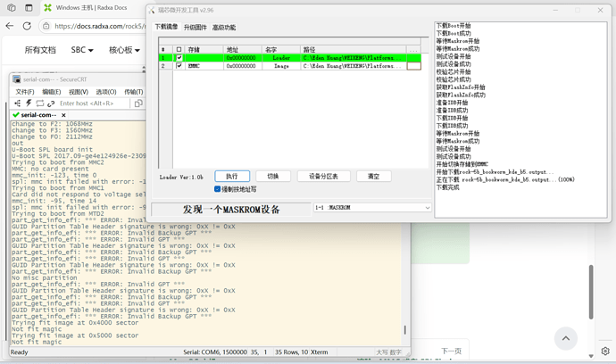Screen dimensions: 616x364
Task: Open browser workspaces icon at top left
Action: (x=12, y=7)
